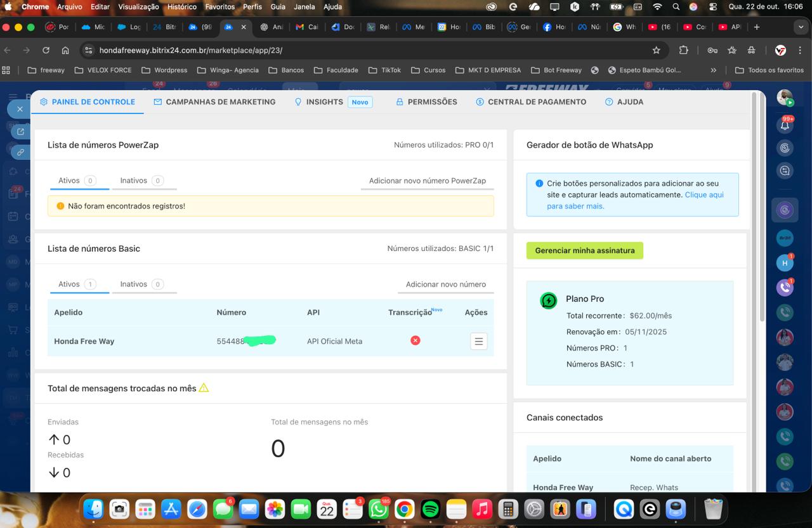Reload the page using the refresh icon
The width and height of the screenshot is (812, 528).
46,50
